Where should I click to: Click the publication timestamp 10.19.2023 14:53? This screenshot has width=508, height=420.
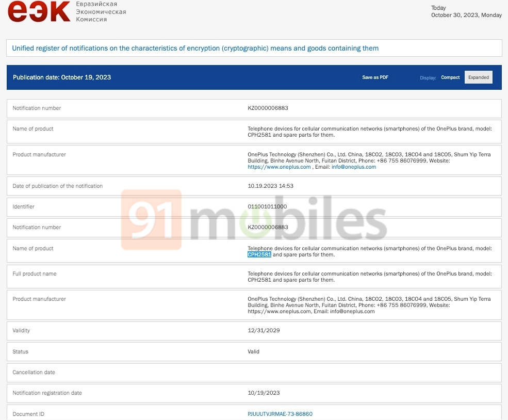[x=270, y=186]
